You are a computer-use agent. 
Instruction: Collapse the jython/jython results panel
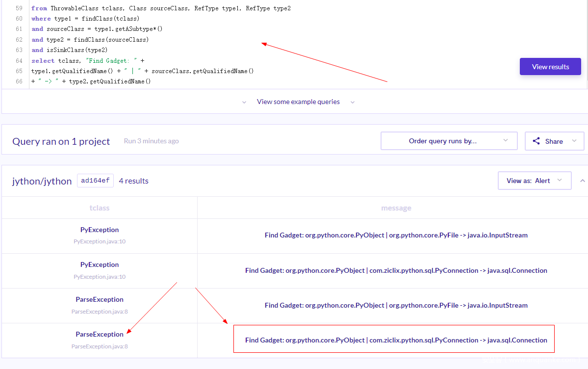pos(582,181)
